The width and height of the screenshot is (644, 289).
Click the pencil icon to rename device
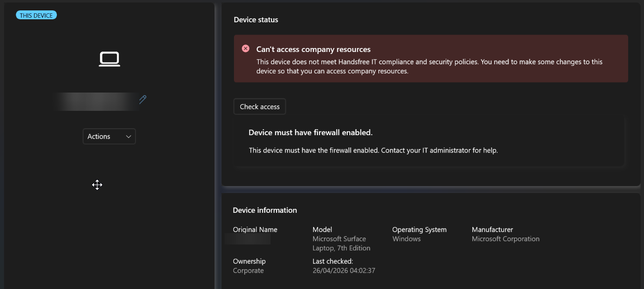[142, 99]
